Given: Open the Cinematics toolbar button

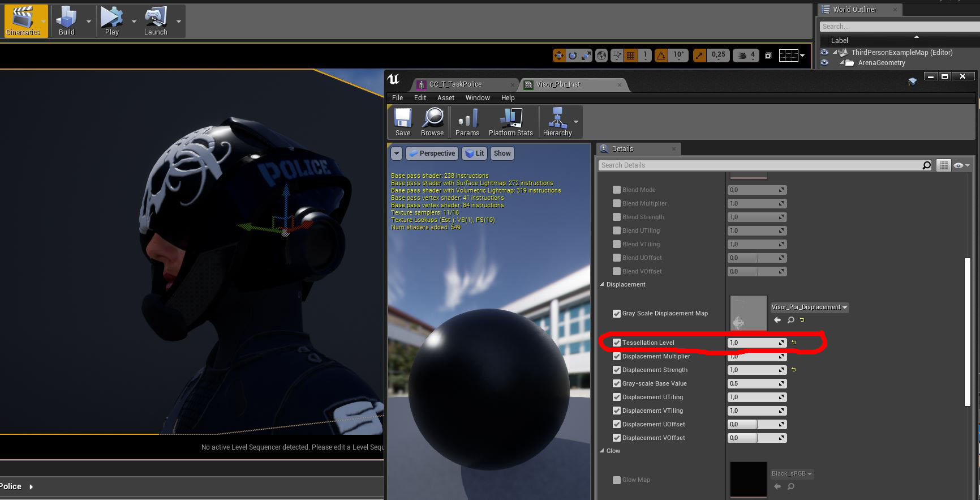Looking at the screenshot, I should (x=23, y=21).
